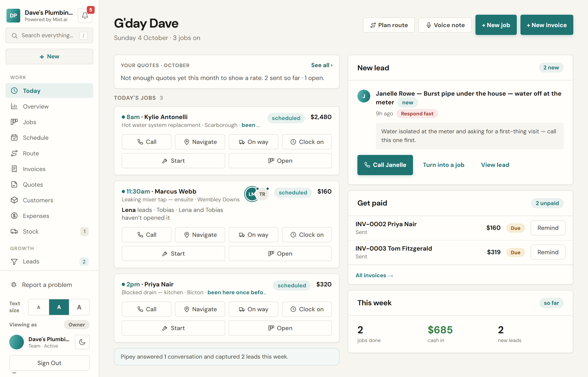The width and height of the screenshot is (588, 377).
Task: Click On way for Priya Nair job
Action: [x=253, y=309]
